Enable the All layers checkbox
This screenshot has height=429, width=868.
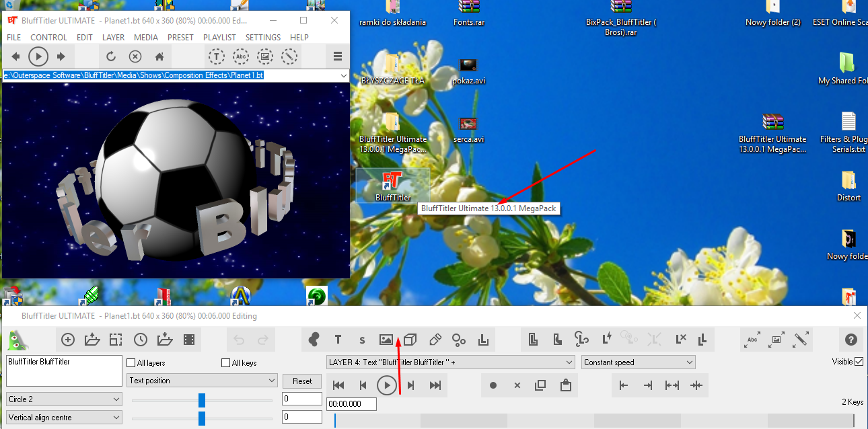click(131, 363)
